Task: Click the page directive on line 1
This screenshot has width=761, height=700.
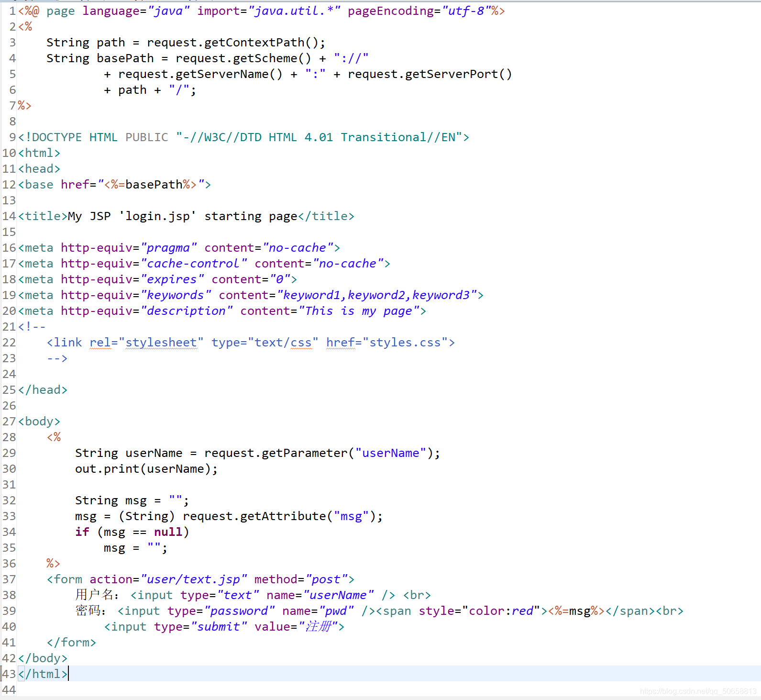Action: (261, 11)
